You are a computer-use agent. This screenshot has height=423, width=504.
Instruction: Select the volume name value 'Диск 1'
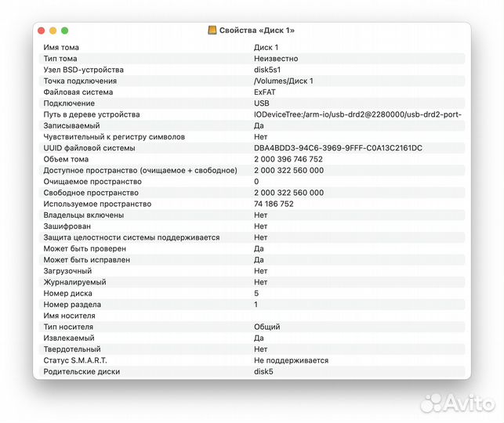point(267,47)
